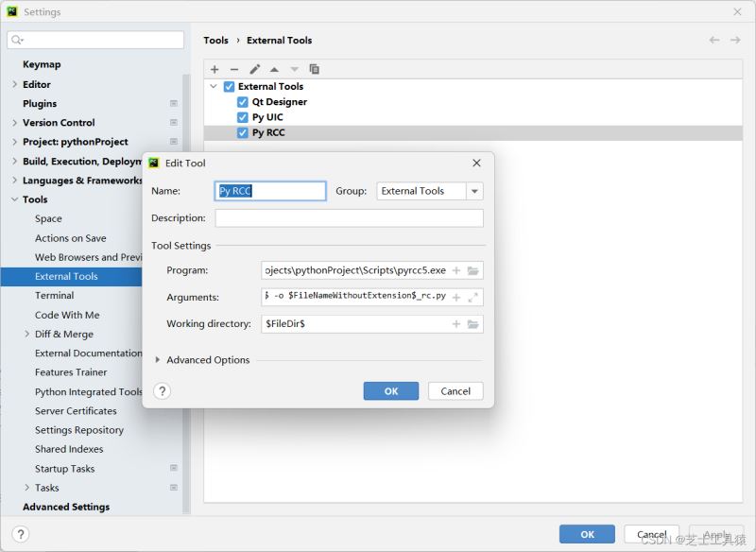Confirm Edit Tool dialog with OK

[391, 391]
